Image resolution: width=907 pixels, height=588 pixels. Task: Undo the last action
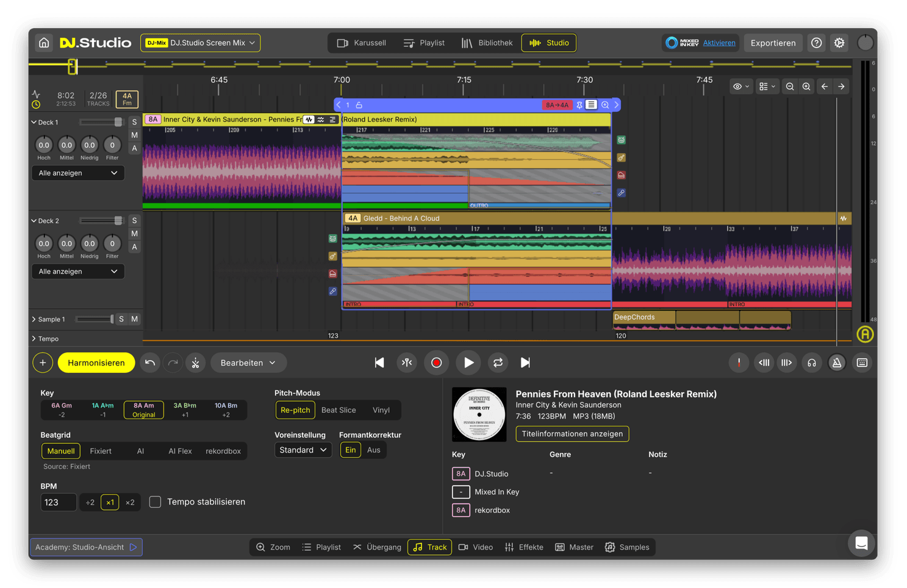pyautogui.click(x=150, y=363)
